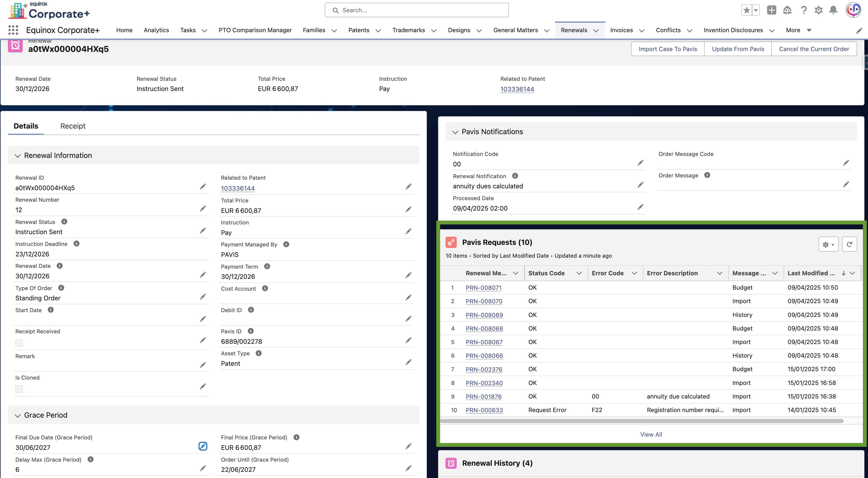The width and height of the screenshot is (868, 478).
Task: Collapse the Renewal Information section
Action: pyautogui.click(x=18, y=156)
